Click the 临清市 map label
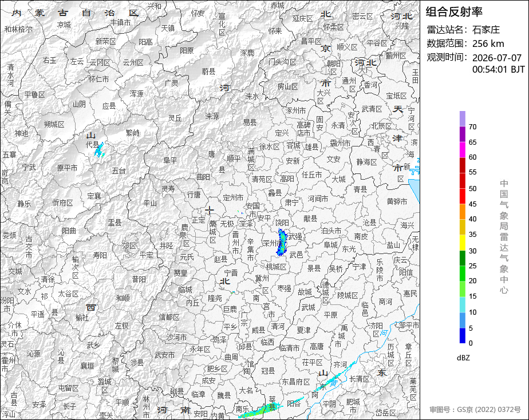Image resolution: width=529 pixels, height=420 pixels. 289,347
